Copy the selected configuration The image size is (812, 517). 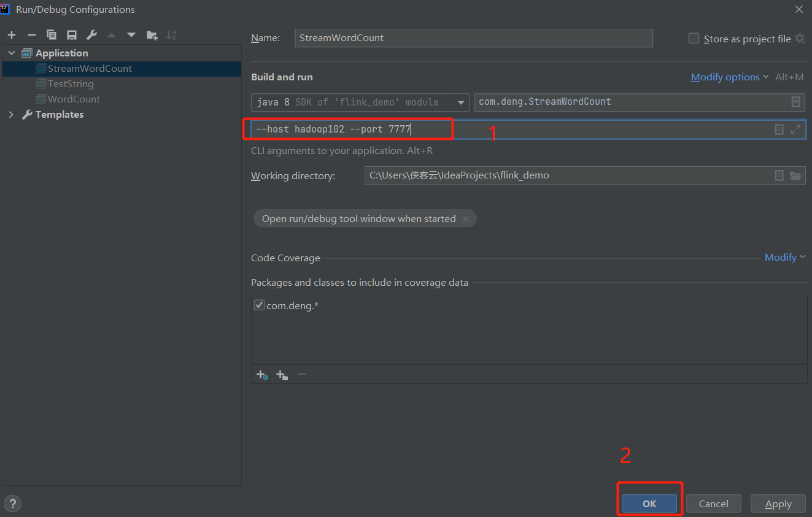pyautogui.click(x=52, y=35)
